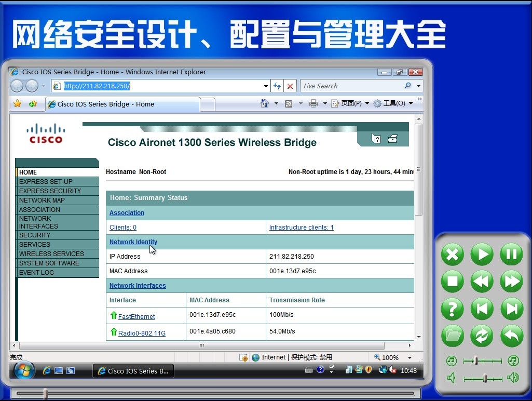Click the Association link
The width and height of the screenshot is (532, 401).
(127, 213)
